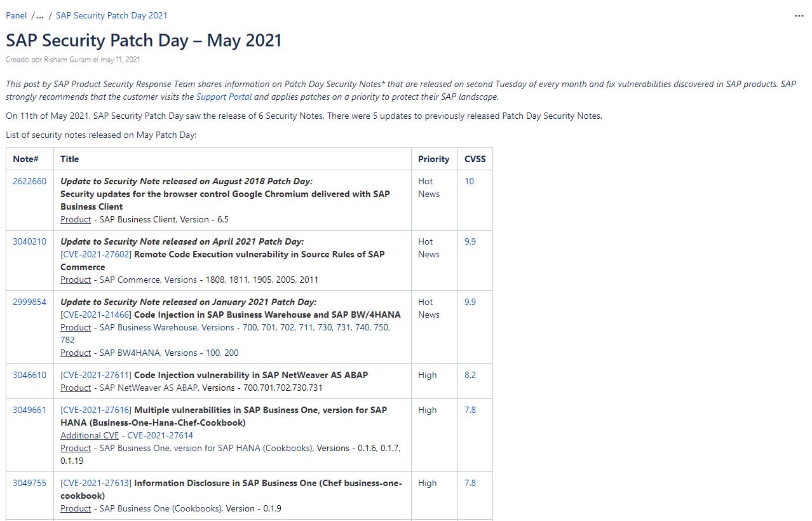812x521 pixels.
Task: Click High priority for note 3049661
Action: click(427, 410)
